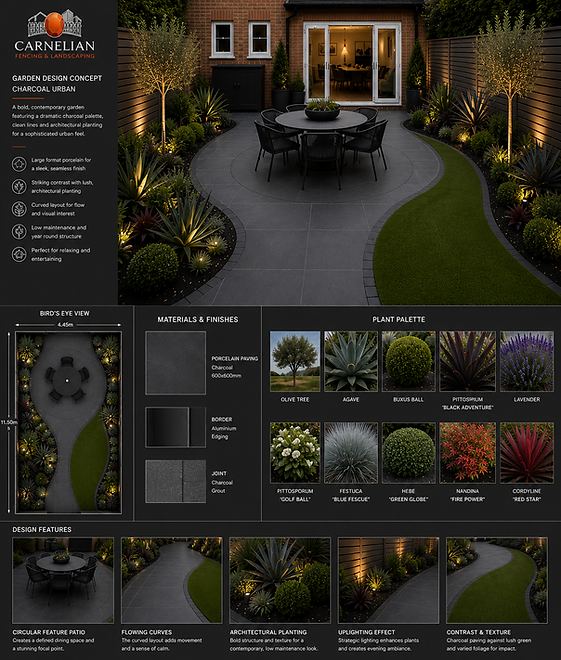Click the '4.45m' width dimension label
The height and width of the screenshot is (660, 561).
pyautogui.click(x=65, y=325)
